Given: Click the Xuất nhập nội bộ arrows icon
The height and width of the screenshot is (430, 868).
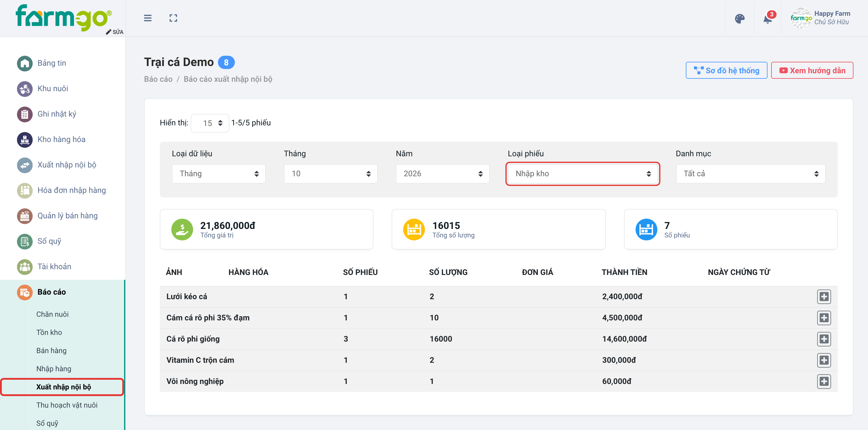Looking at the screenshot, I should tap(25, 165).
